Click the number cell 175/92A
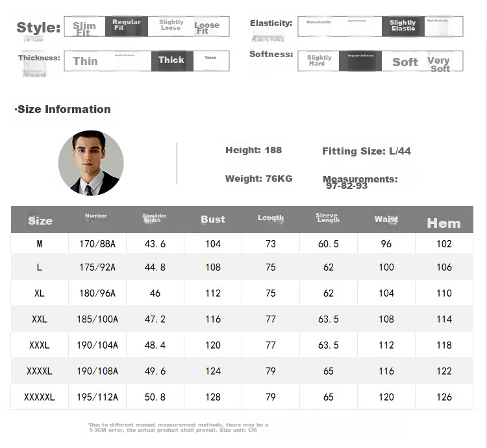The width and height of the screenshot is (487, 448). tap(97, 268)
